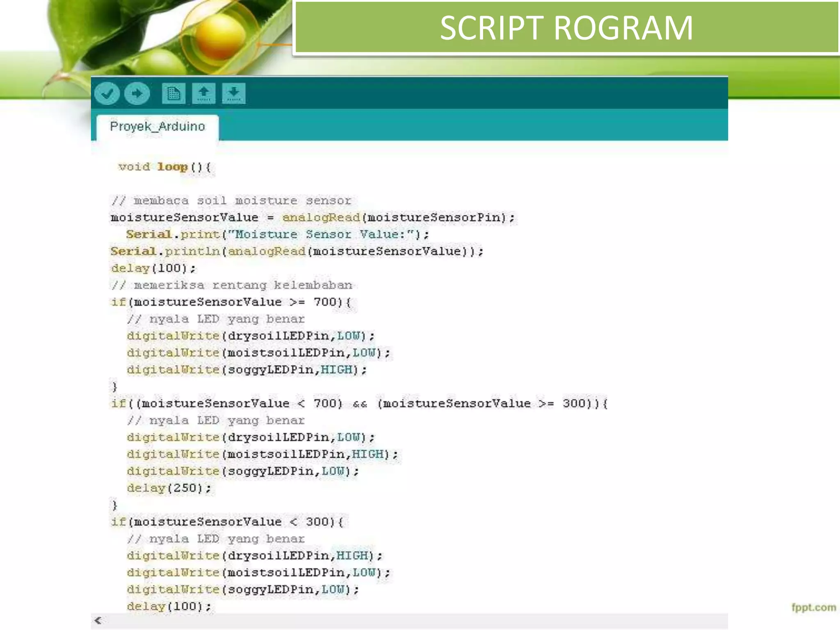Screen dimensions: 840x630
Task: Click the digitalWrite(moistsoilLEDPin,HIGH); line
Action: point(262,454)
